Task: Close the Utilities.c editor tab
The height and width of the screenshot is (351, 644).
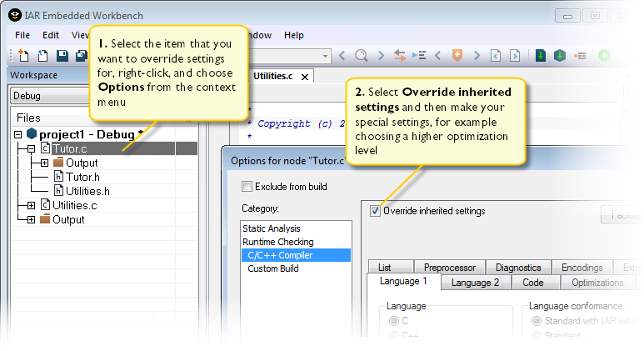Action: (x=305, y=77)
